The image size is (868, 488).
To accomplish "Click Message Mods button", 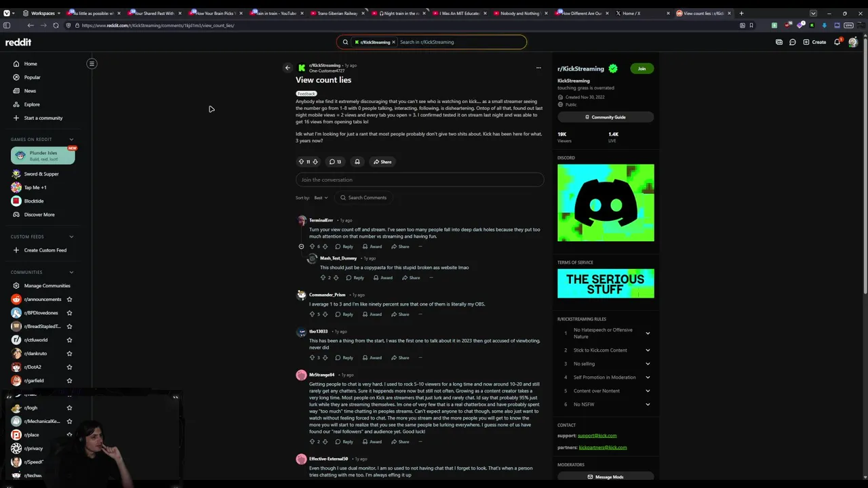I will point(606,477).
